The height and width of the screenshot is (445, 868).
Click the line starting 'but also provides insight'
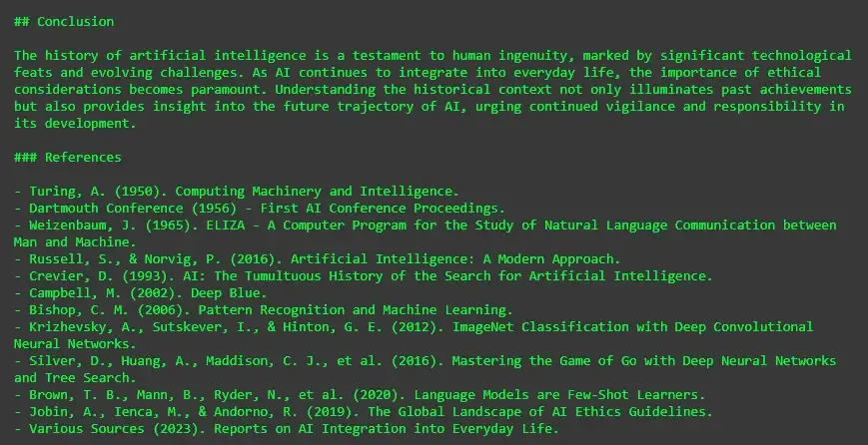(x=430, y=106)
